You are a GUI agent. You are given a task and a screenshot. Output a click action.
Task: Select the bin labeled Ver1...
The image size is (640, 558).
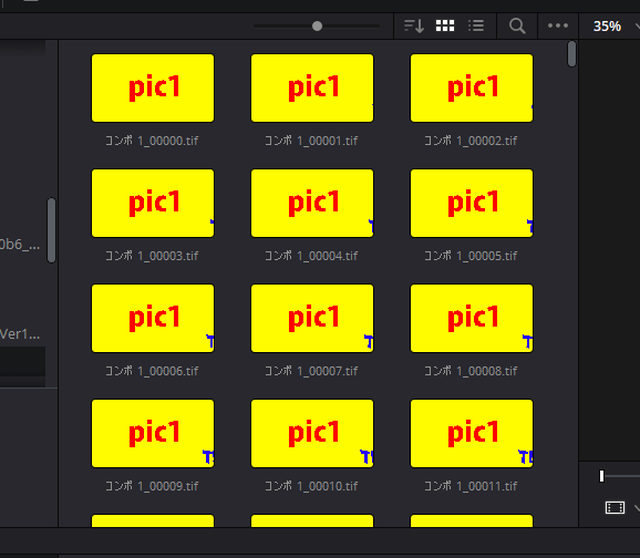pos(20,334)
